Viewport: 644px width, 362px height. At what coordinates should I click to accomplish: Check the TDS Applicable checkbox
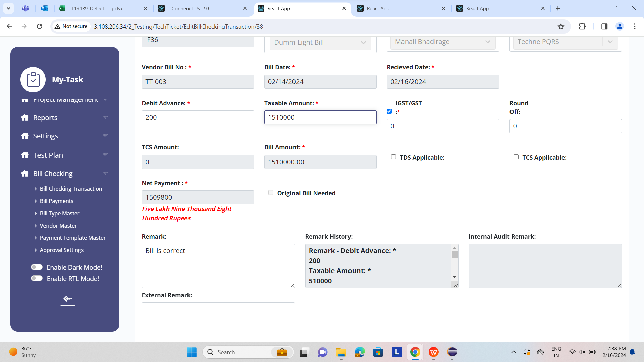[393, 157]
